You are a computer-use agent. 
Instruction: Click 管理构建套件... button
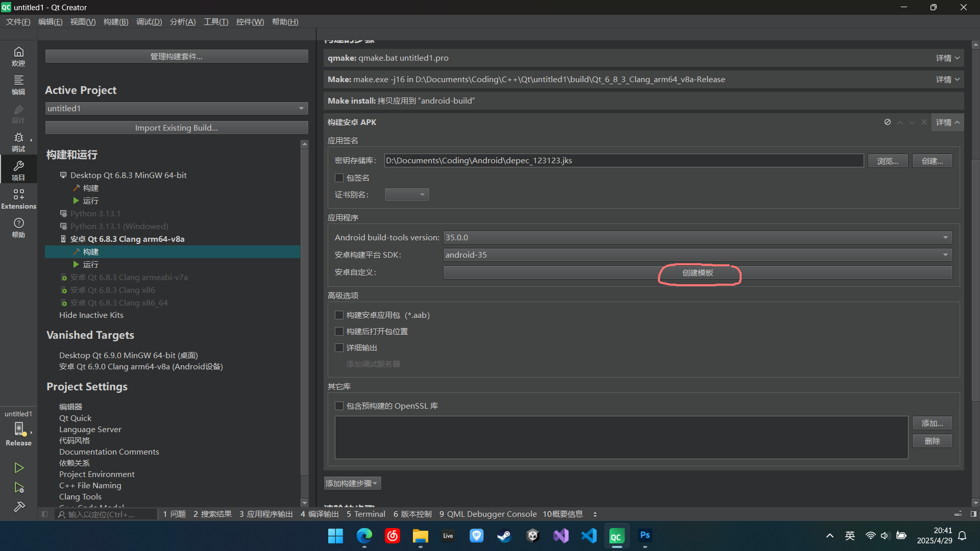(x=177, y=56)
